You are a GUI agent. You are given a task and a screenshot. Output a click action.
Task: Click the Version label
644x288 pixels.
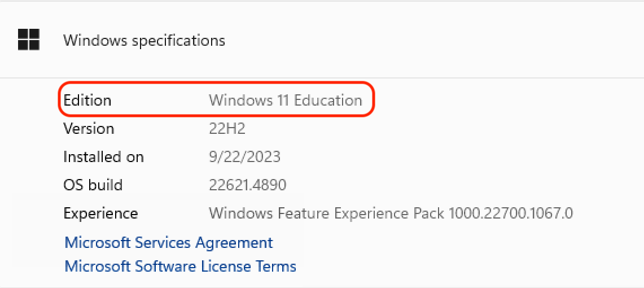(x=89, y=129)
